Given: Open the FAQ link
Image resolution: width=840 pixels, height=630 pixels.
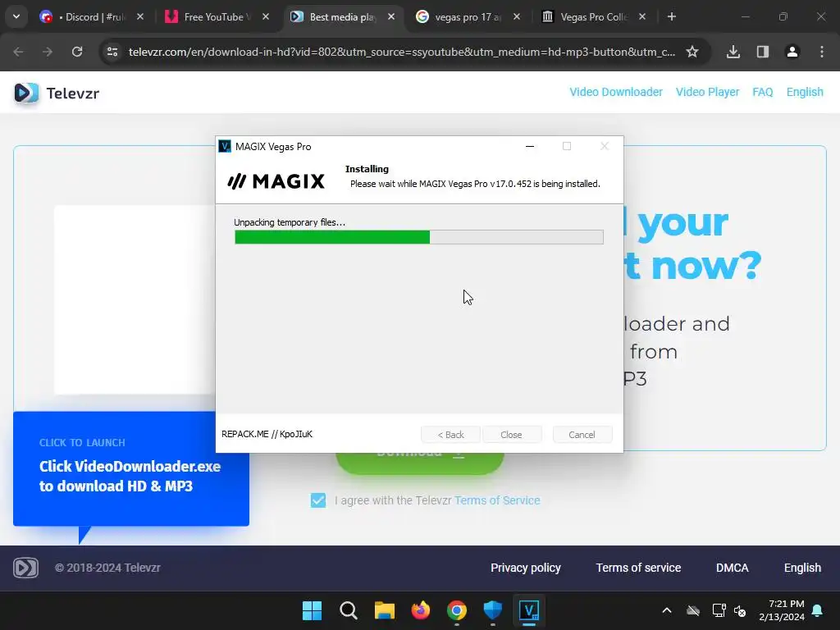Looking at the screenshot, I should (762, 92).
